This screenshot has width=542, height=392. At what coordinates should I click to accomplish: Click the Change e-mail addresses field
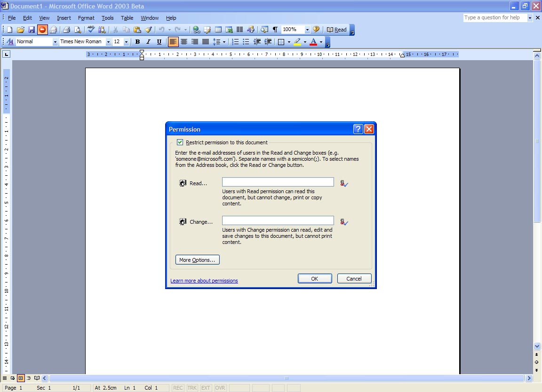[278, 220]
